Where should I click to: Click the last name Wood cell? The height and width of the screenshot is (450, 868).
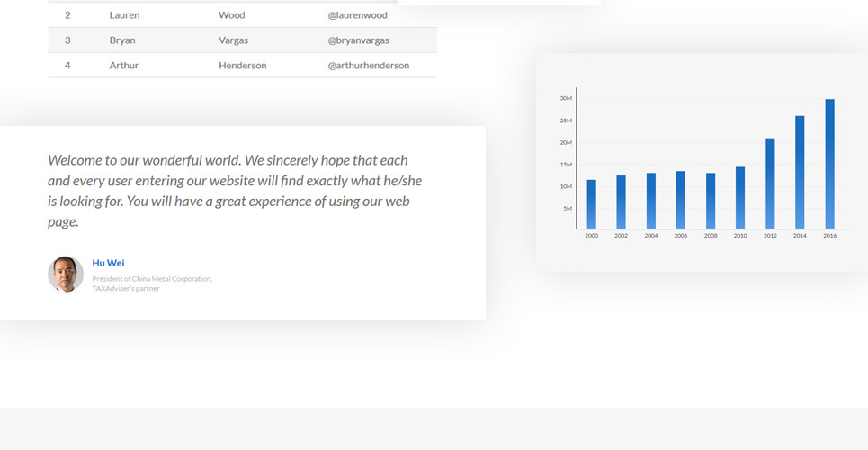click(x=231, y=15)
